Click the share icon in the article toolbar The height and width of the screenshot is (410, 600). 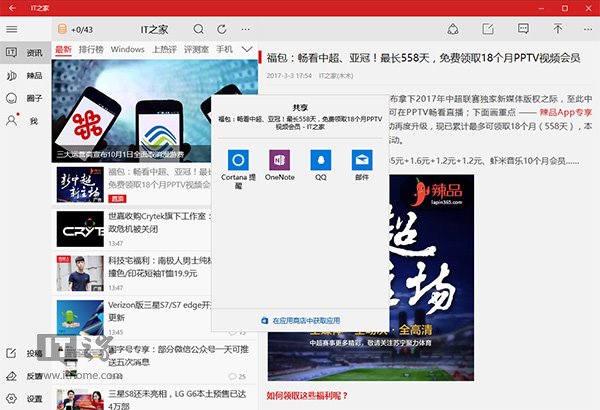click(453, 29)
